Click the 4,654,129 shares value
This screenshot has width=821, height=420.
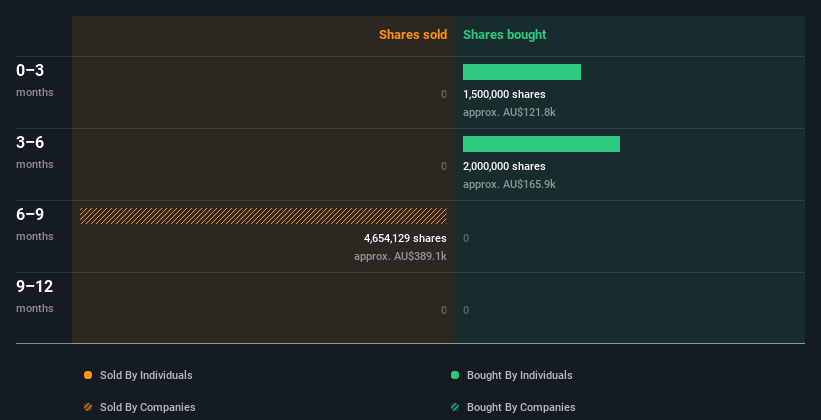pyautogui.click(x=405, y=238)
